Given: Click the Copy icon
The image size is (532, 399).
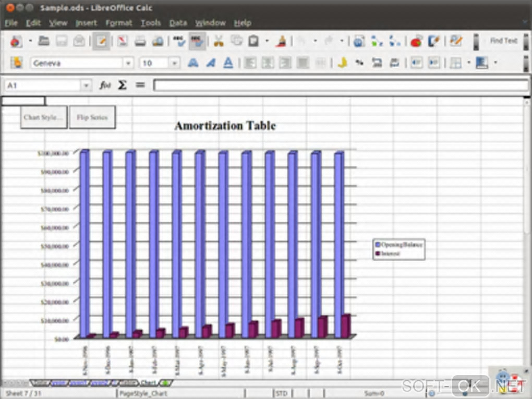Looking at the screenshot, I should pyautogui.click(x=236, y=41).
